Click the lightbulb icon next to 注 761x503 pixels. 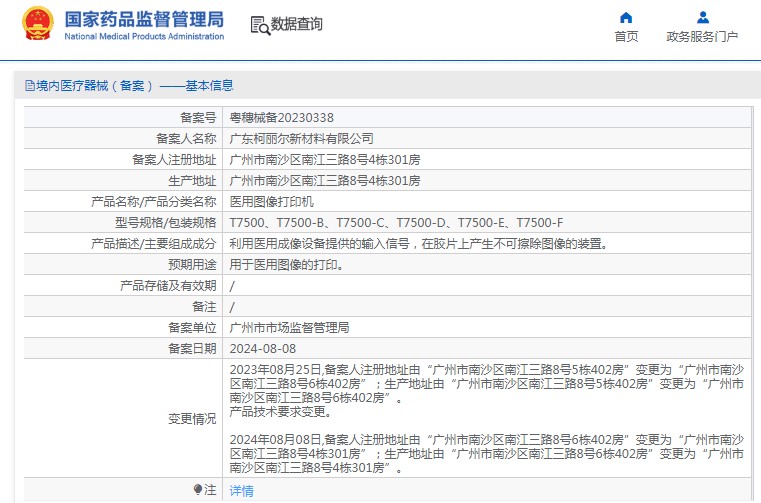click(x=198, y=489)
